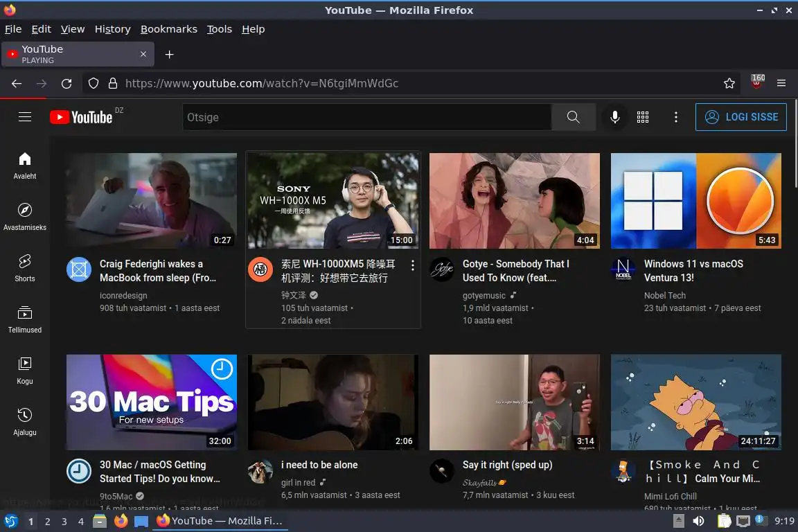The height and width of the screenshot is (532, 798).
Task: Open the Edit menu
Action: pos(42,29)
